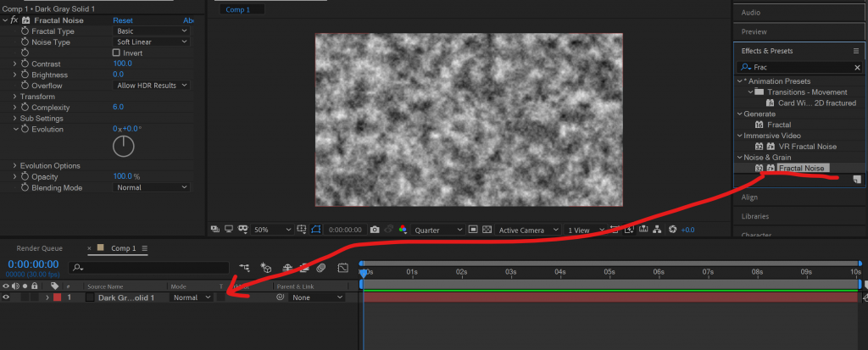This screenshot has height=350, width=868.
Task: Open the Parent & Link None dropdown
Action: pos(317,297)
